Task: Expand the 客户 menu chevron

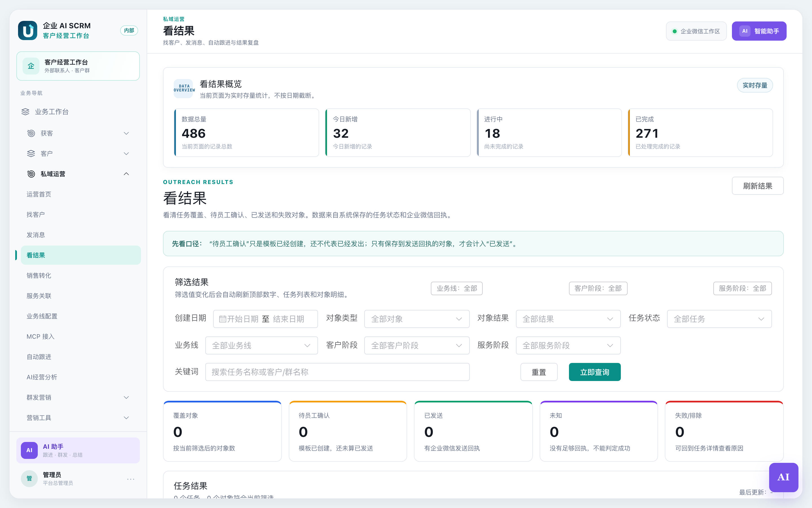Action: pos(126,154)
